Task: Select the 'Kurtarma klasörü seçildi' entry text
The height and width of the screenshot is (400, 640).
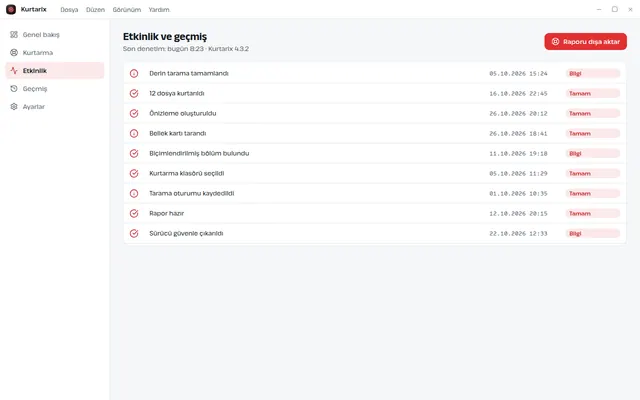Action: coord(187,173)
